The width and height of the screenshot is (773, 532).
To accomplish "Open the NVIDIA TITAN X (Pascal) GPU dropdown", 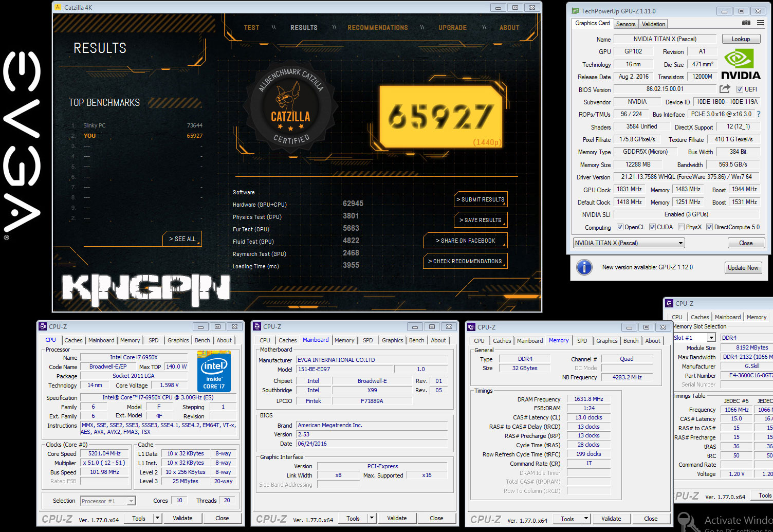I will pos(629,243).
